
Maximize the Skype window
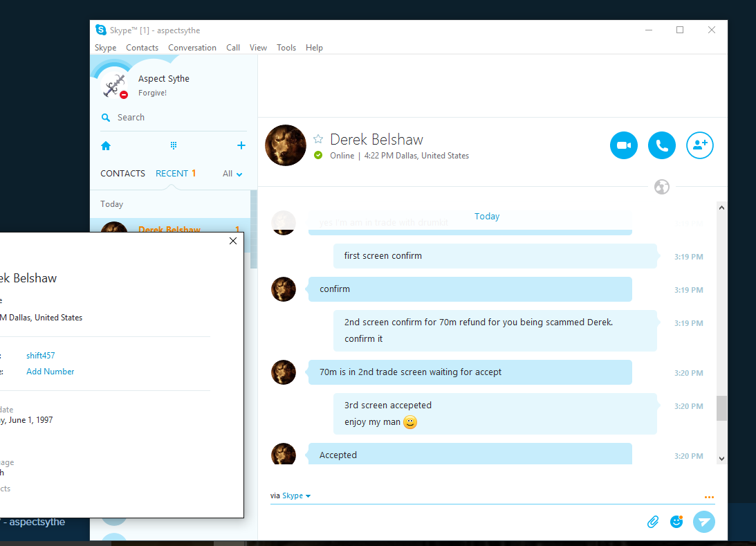(680, 30)
